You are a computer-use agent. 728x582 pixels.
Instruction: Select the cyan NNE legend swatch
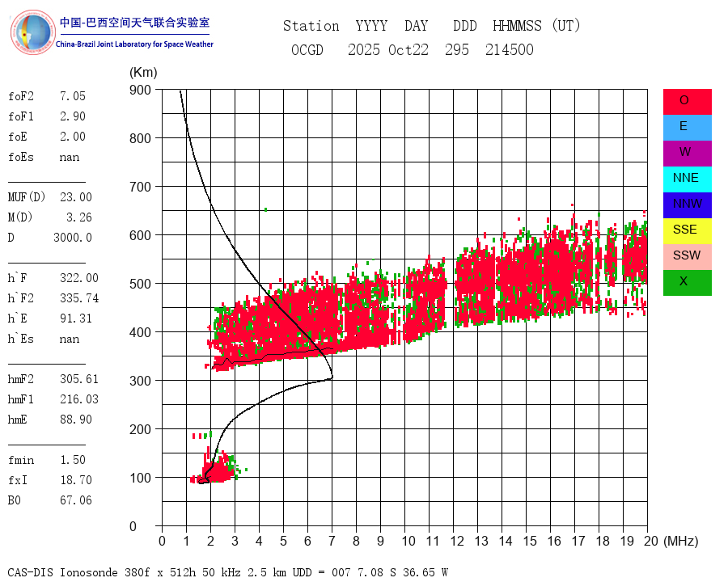coord(687,179)
